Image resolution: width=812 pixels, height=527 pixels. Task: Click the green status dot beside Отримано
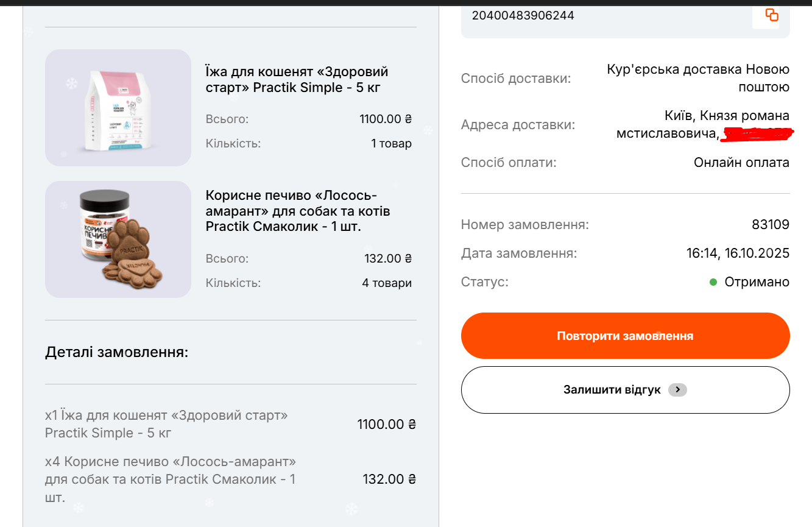(713, 282)
